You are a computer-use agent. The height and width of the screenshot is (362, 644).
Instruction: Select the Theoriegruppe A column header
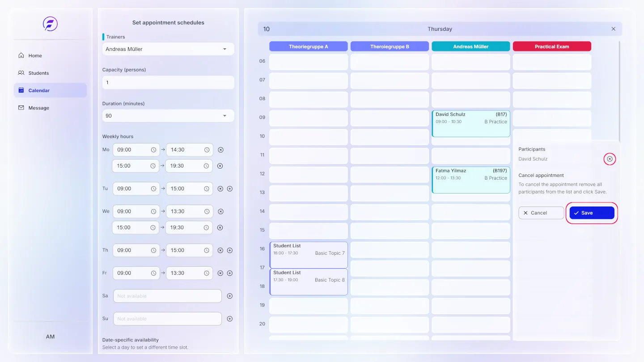pyautogui.click(x=309, y=46)
